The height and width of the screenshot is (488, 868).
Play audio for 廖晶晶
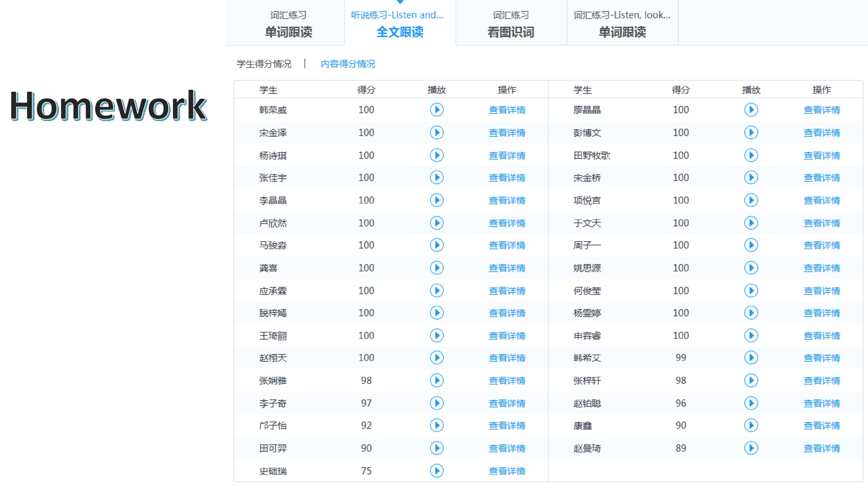(751, 110)
